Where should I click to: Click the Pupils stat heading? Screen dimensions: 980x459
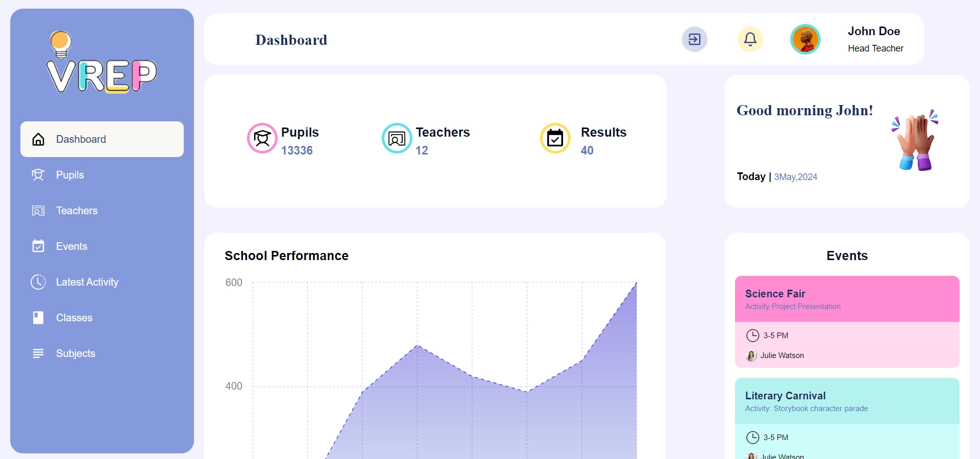pyautogui.click(x=300, y=132)
